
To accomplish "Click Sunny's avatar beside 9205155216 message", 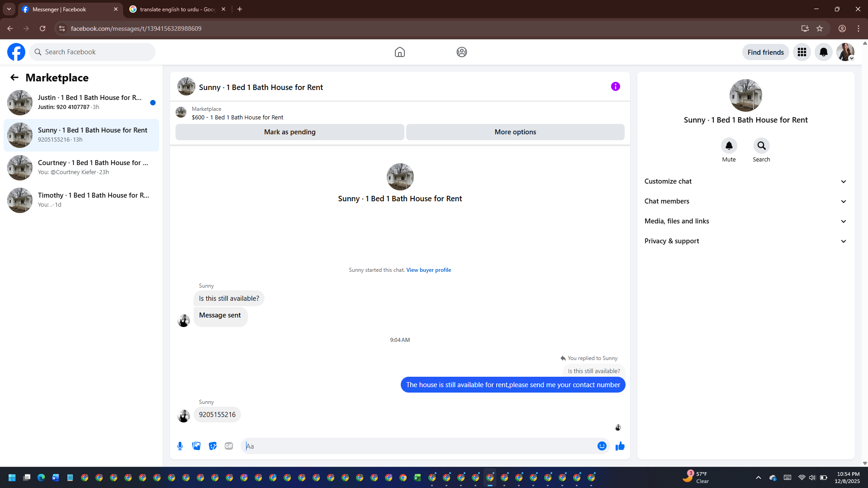I will coord(184,416).
